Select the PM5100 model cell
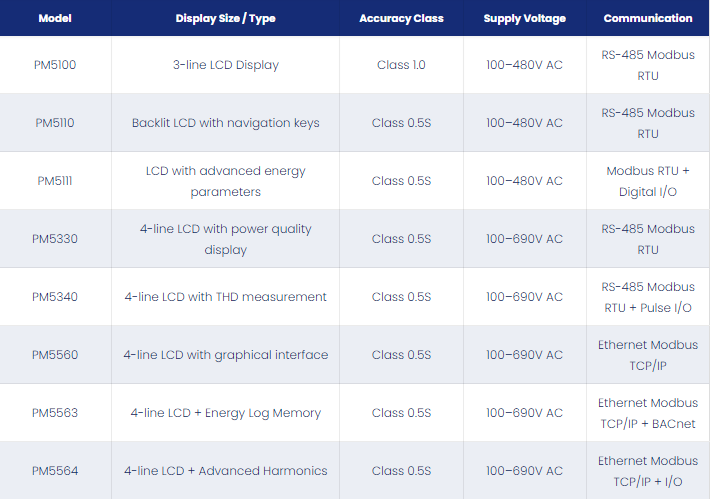This screenshot has width=710, height=499. click(x=55, y=65)
